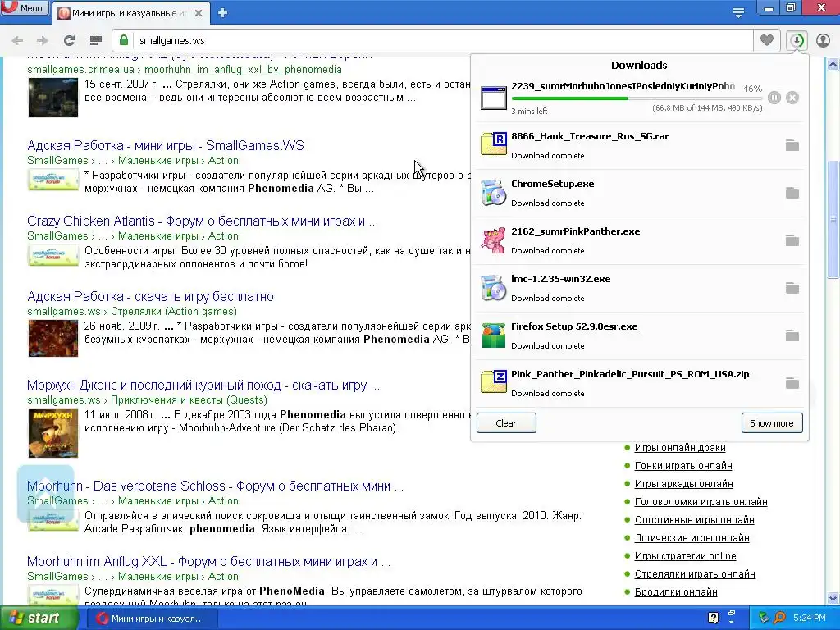Open a new tab with plus button
Viewport: 840px width, 630px height.
223,13
